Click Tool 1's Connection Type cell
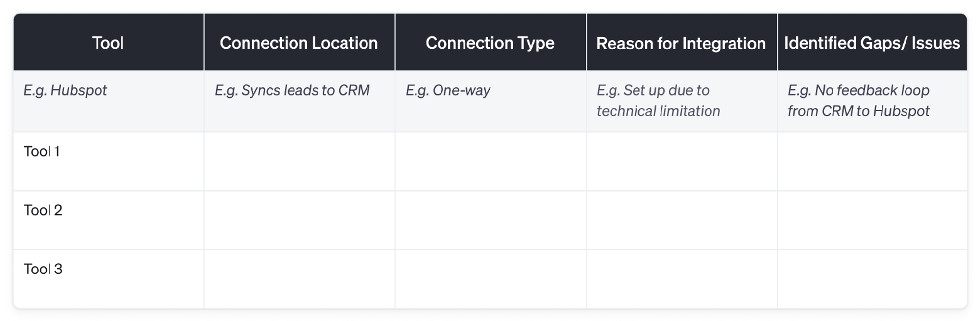Screen dimensions: 980x321 (490, 161)
